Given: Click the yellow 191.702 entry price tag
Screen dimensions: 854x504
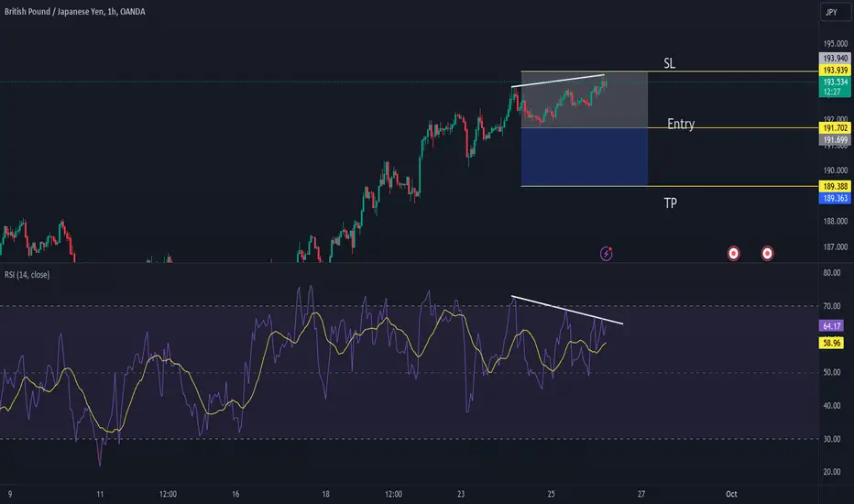Looking at the screenshot, I should coord(835,128).
